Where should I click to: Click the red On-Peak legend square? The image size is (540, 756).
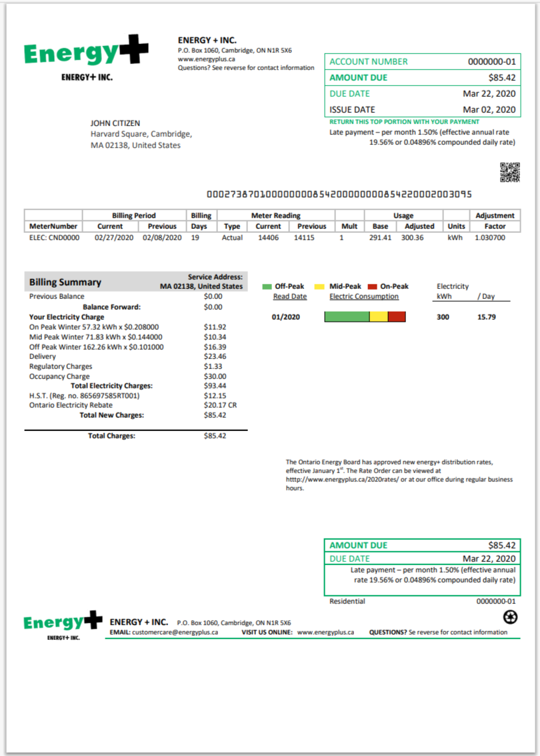pos(372,286)
